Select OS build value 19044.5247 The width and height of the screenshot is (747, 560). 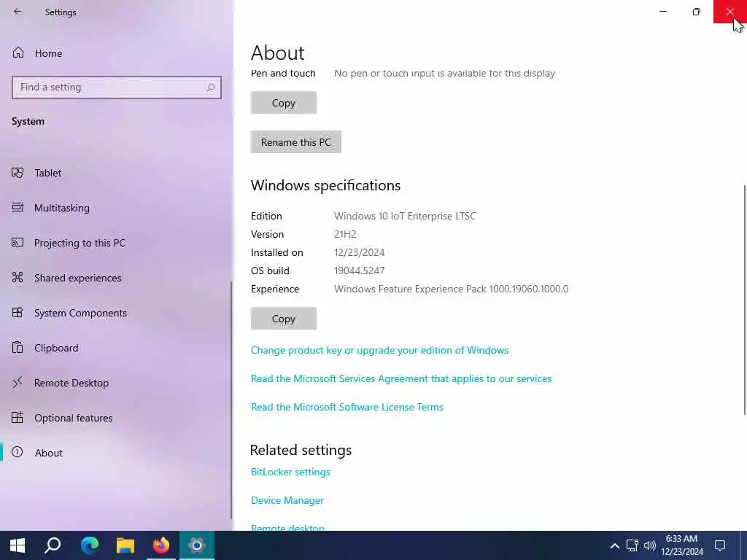(x=359, y=271)
